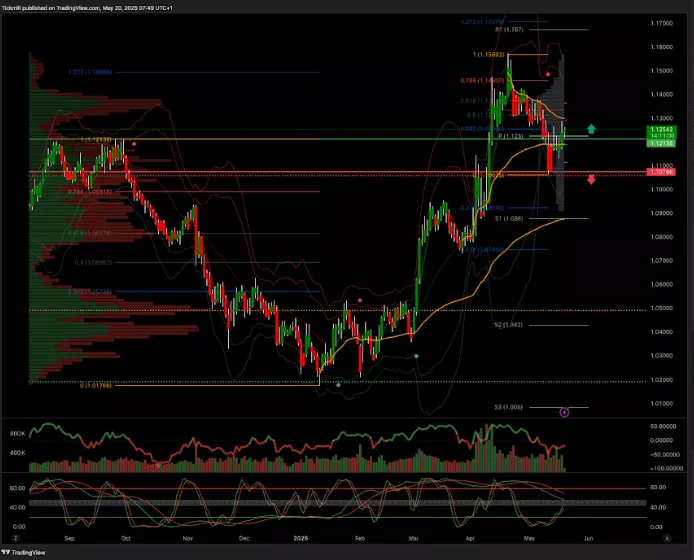Image resolution: width=694 pixels, height=560 pixels.
Task: Click the R1 (1.167) pivot level label
Action: tap(509, 30)
